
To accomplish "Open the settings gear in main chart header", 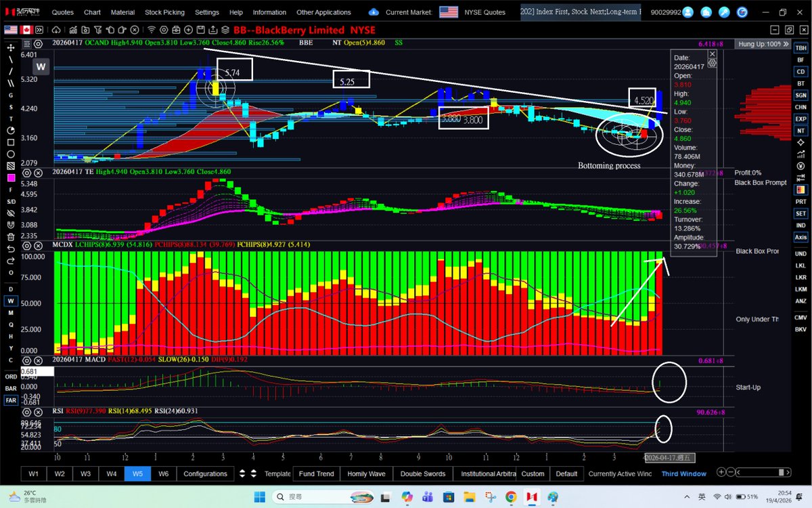I will tap(38, 44).
